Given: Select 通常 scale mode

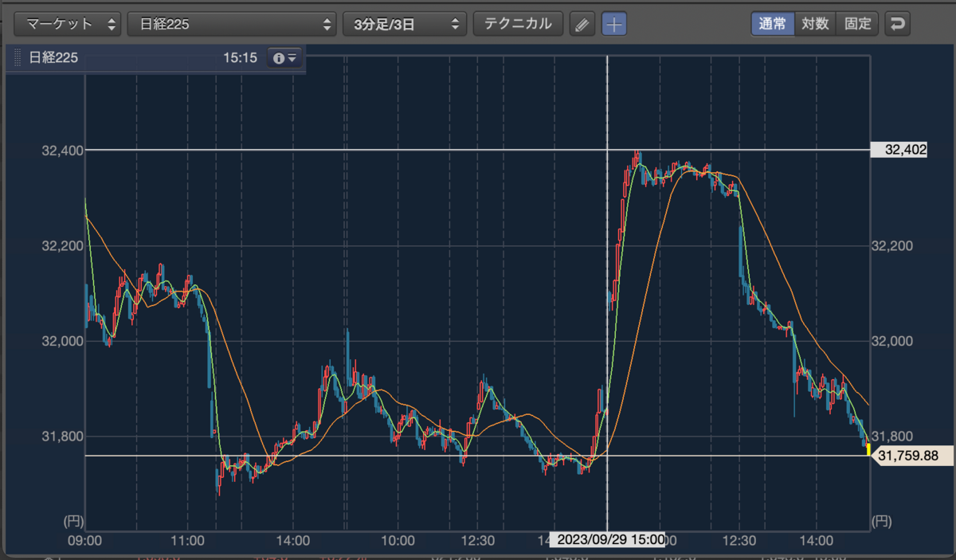Looking at the screenshot, I should click(773, 24).
